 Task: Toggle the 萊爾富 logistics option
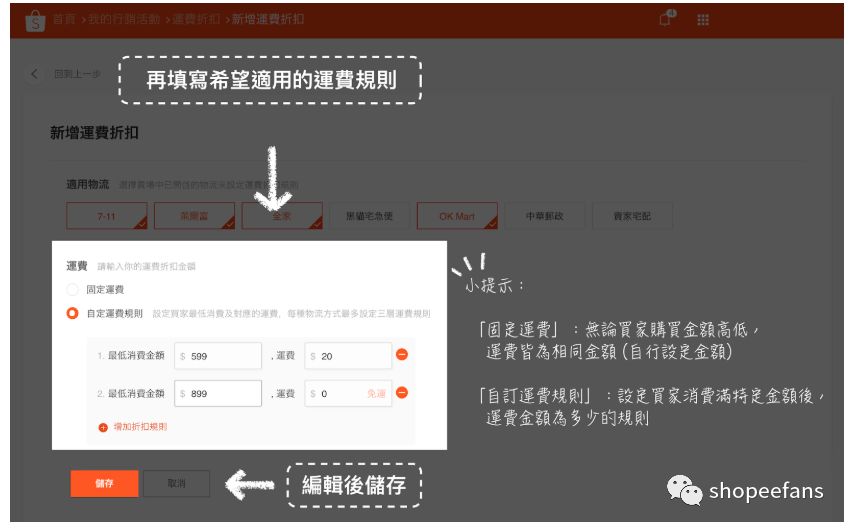[x=194, y=216]
